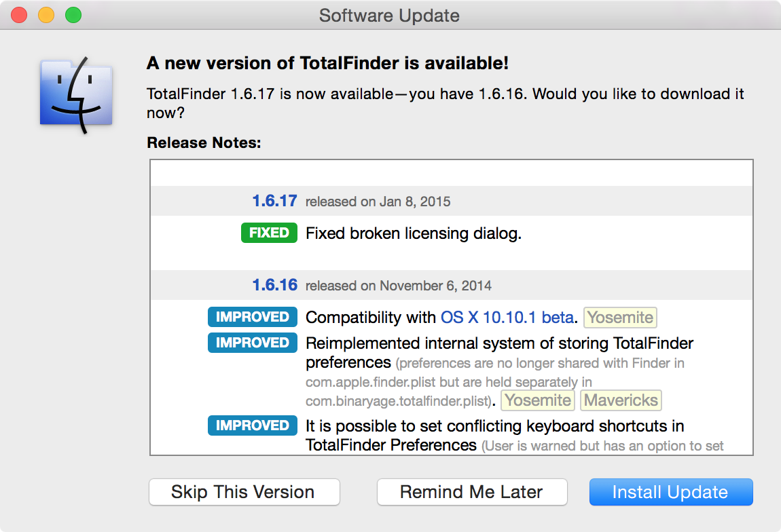Click the 'released on Jan 8, 2015' text
Viewport: 781px width, 532px height.
click(378, 202)
